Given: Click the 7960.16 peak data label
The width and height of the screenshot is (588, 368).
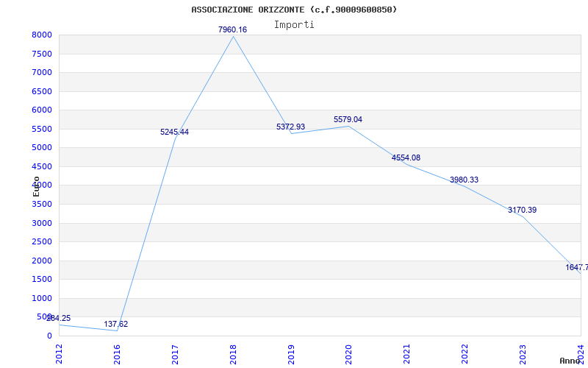Looking at the screenshot, I should point(232,29).
